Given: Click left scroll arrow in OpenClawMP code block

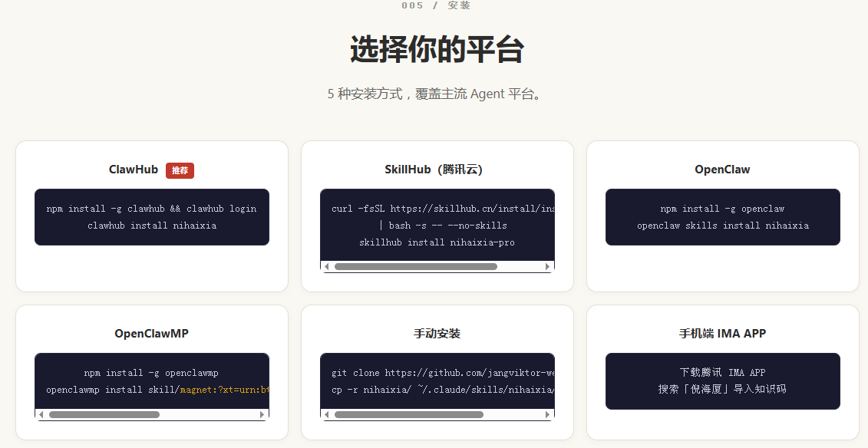Looking at the screenshot, I should point(41,414).
